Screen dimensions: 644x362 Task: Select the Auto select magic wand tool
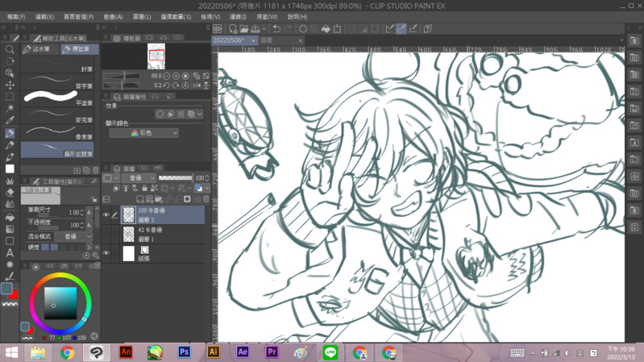pyautogui.click(x=10, y=109)
